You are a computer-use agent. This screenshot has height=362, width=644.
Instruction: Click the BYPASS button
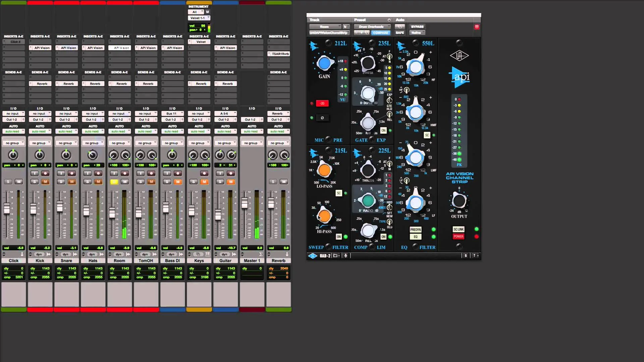click(x=417, y=27)
